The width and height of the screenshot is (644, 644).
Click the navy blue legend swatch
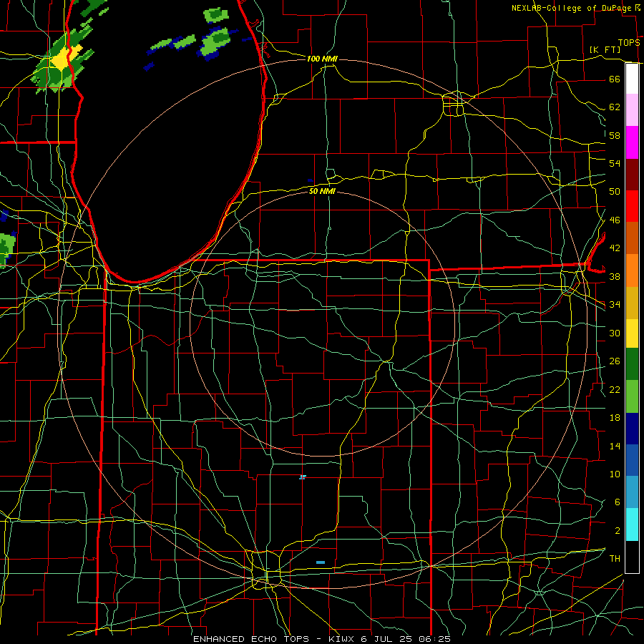(x=632, y=429)
